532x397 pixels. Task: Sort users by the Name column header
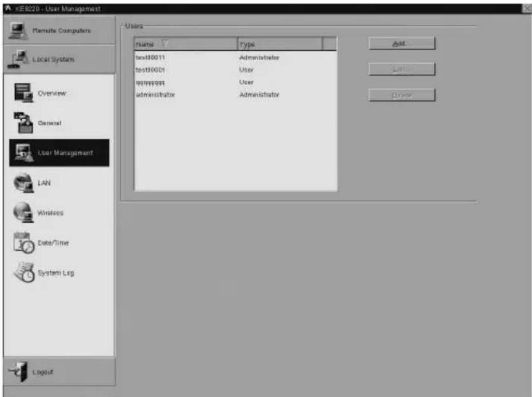click(186, 44)
